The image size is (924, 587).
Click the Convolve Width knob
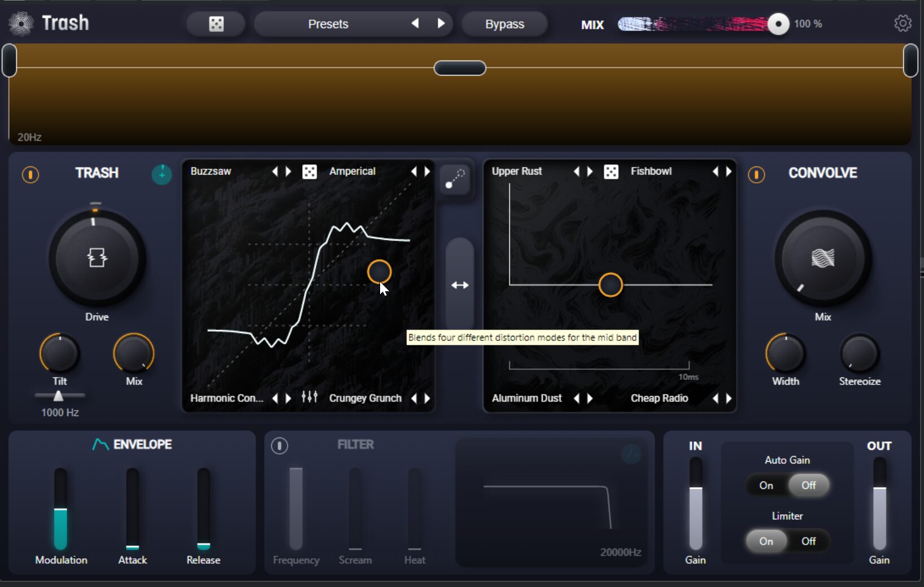786,353
